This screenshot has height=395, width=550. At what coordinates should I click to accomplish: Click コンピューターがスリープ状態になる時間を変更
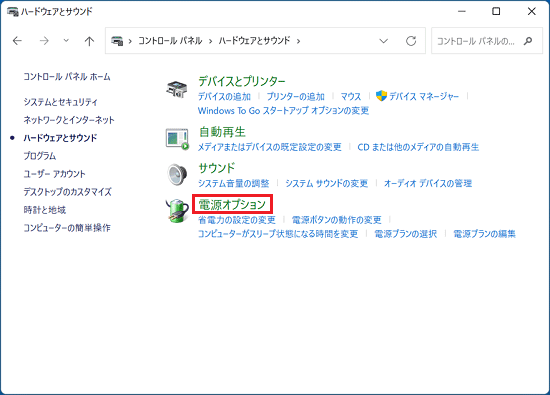pyautogui.click(x=278, y=234)
